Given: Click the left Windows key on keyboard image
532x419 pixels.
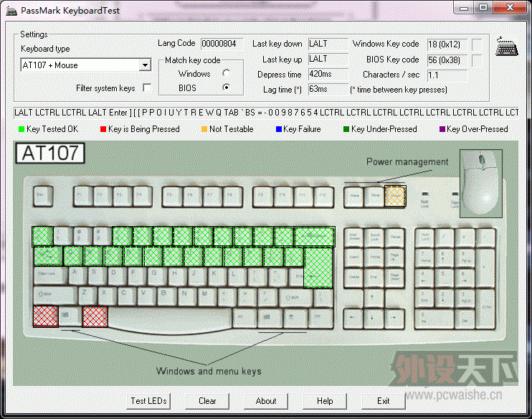Looking at the screenshot, I should (70, 316).
